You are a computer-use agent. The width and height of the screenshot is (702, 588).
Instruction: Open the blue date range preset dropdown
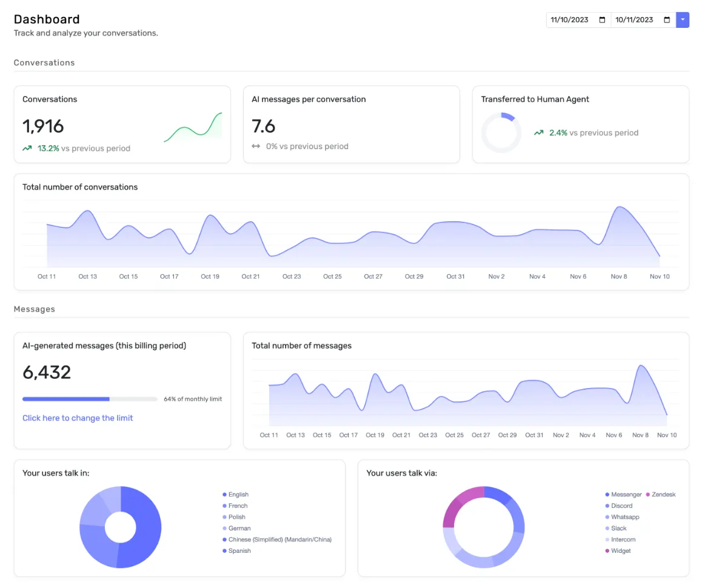click(x=683, y=20)
